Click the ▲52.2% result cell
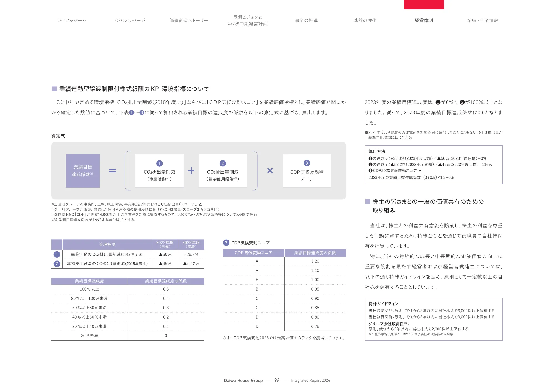Screen dimensions: 554x392 click(191, 263)
